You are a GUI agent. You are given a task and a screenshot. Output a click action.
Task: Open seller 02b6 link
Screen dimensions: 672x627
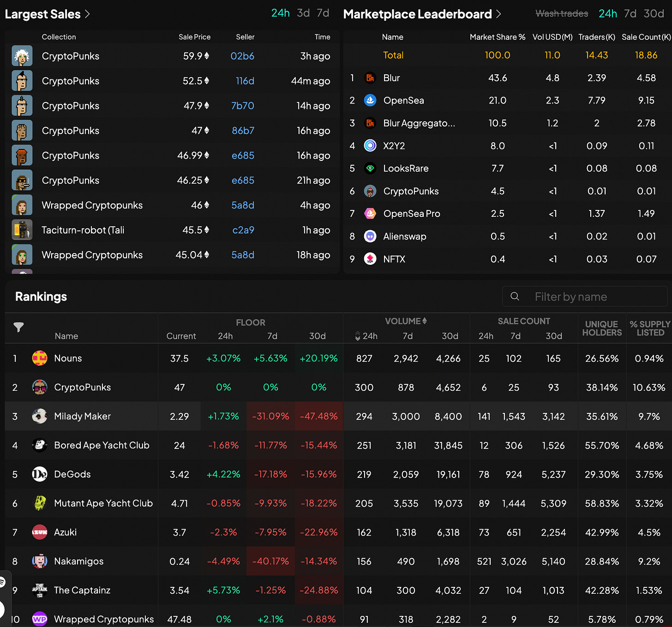242,56
